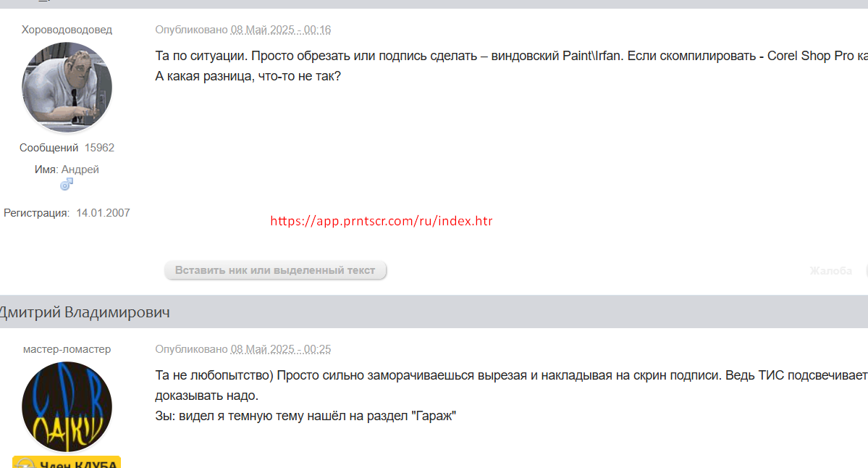868x468 pixels.
Task: Open the red prntscr.com link
Action: [x=382, y=221]
